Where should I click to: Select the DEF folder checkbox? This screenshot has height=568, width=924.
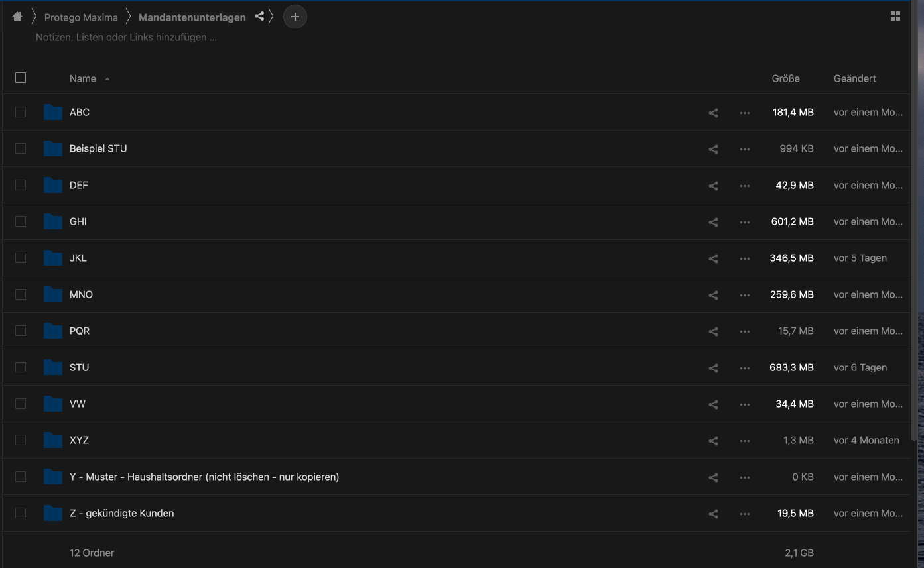point(21,185)
